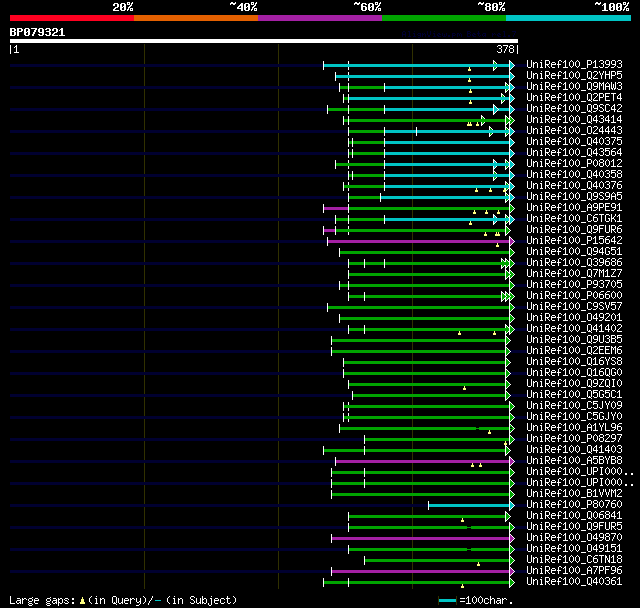Image resolution: width=640 pixels, height=608 pixels.
Task: Select the UniRef100_Q41403 label
Action: (x=574, y=450)
